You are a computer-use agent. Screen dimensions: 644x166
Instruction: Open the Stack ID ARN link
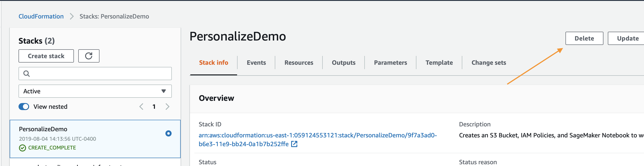point(318,140)
